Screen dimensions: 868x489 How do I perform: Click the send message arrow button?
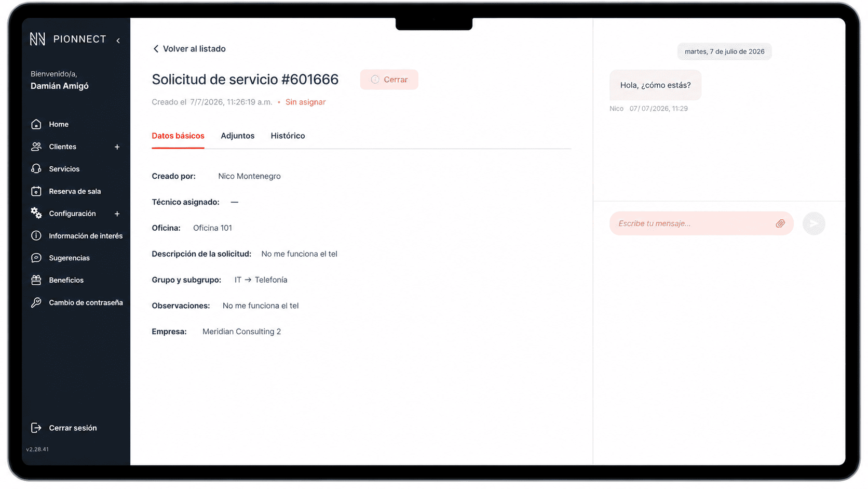(813, 223)
